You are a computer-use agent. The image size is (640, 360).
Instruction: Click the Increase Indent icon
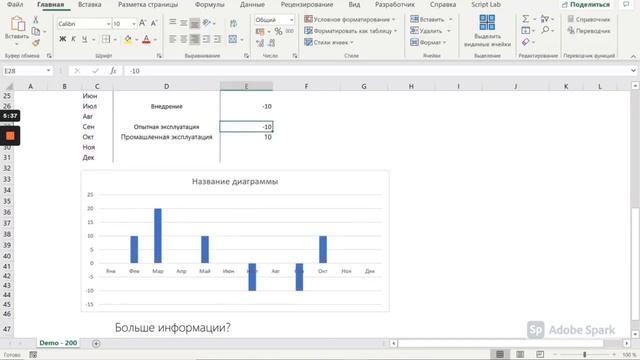[x=217, y=39]
